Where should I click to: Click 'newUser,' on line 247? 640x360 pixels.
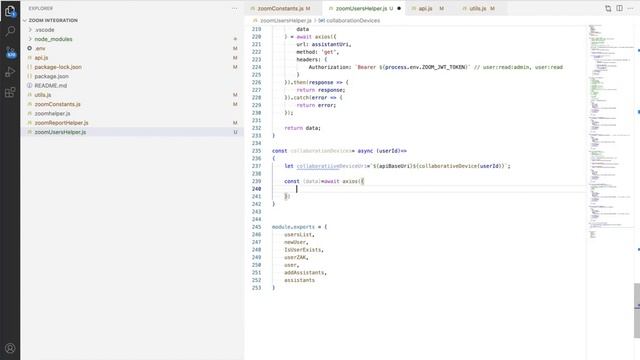click(296, 242)
